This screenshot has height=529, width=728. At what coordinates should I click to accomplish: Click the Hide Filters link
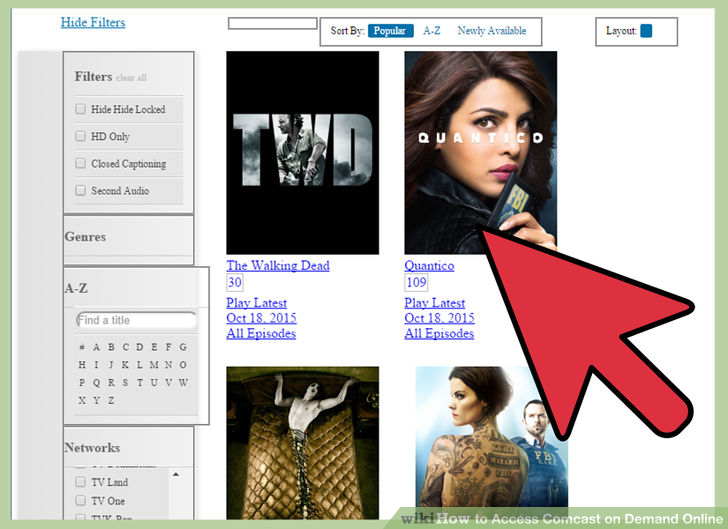point(93,22)
